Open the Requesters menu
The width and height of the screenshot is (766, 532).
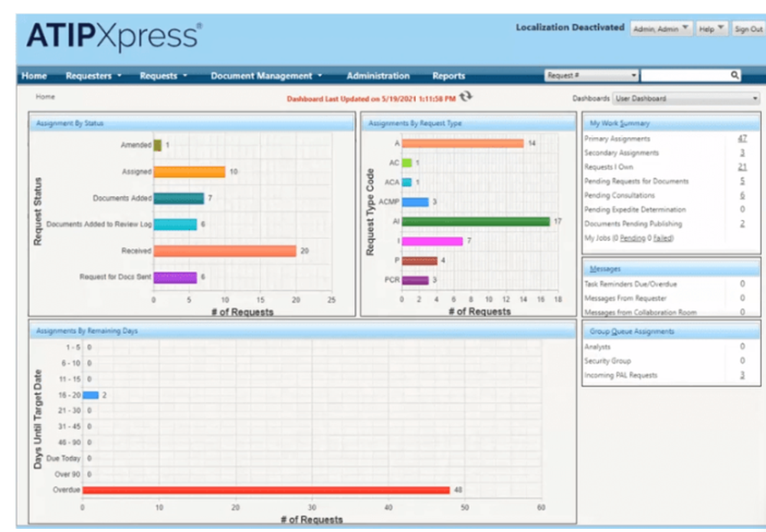click(x=90, y=76)
